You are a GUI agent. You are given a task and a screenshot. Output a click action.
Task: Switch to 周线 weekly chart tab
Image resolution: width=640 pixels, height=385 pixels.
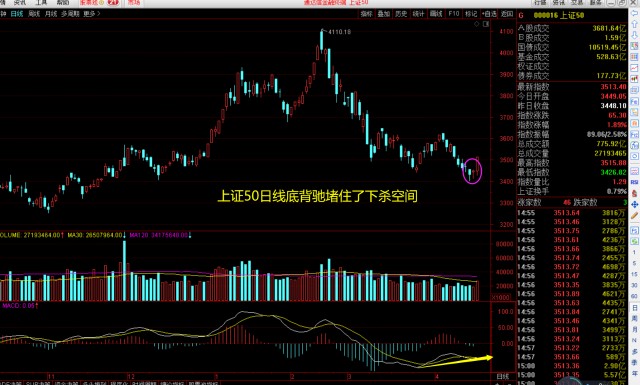click(34, 13)
